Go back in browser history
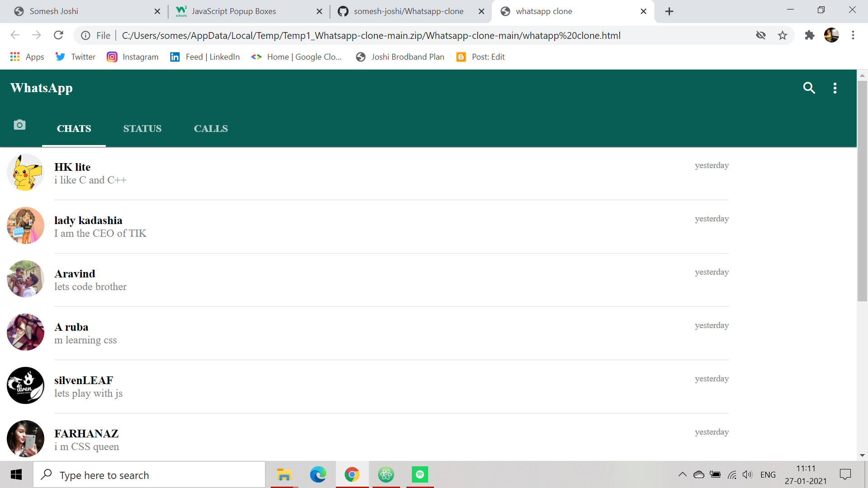Image resolution: width=868 pixels, height=488 pixels. pos(15,35)
